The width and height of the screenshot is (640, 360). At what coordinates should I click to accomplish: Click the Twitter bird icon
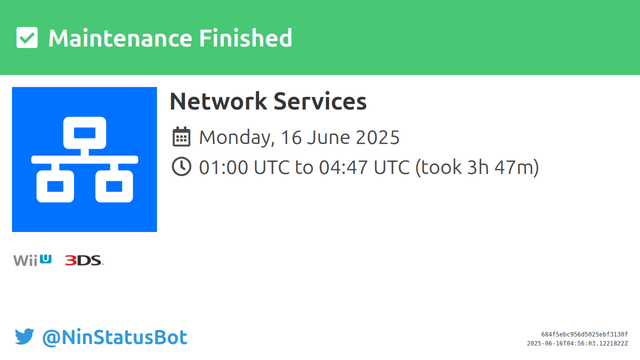[x=24, y=337]
